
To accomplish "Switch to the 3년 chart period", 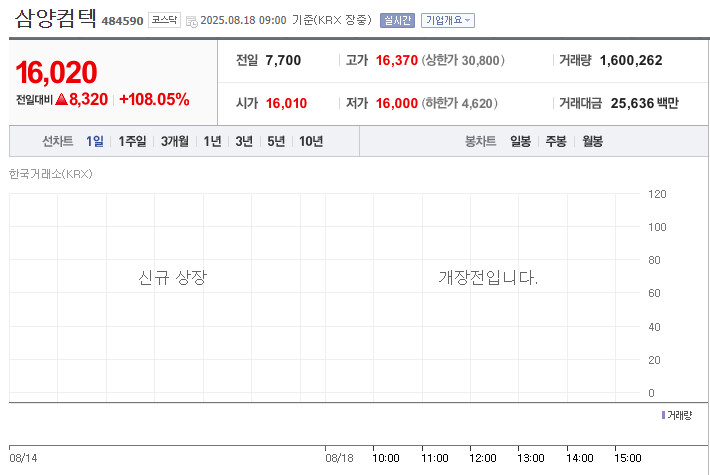I will click(x=244, y=142).
